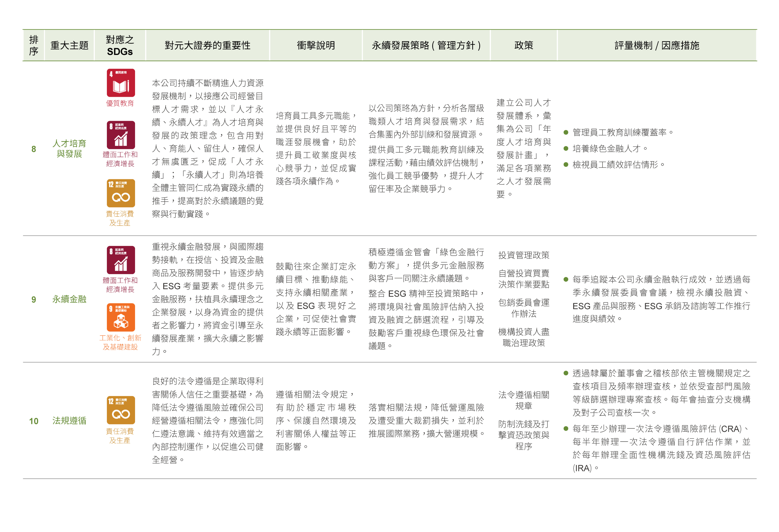Click the 對應之 SDGs column header
The height and width of the screenshot is (532, 779).
click(x=120, y=45)
